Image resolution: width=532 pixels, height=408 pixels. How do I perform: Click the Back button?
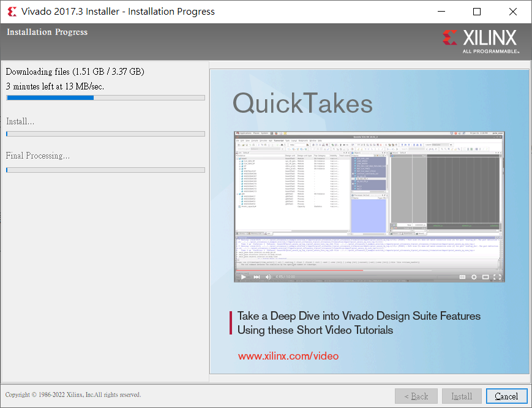(x=416, y=396)
